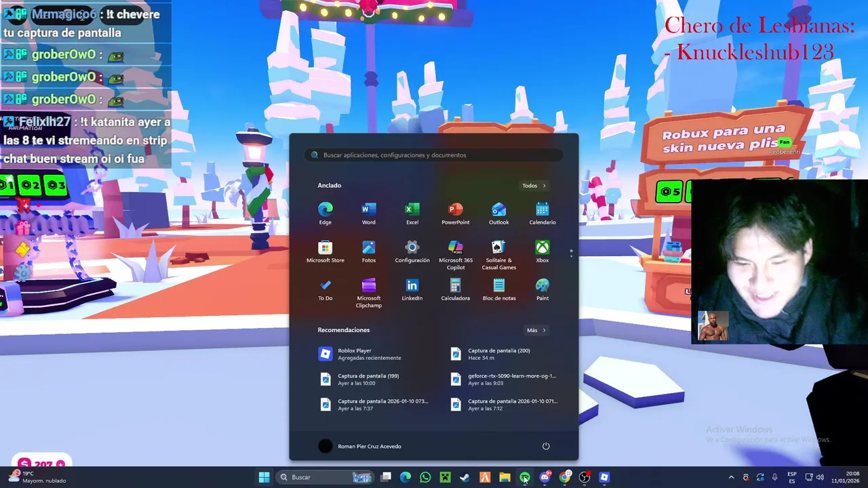Open Captura de pantalla (199) file
Image resolution: width=868 pixels, height=488 pixels.
click(x=369, y=379)
